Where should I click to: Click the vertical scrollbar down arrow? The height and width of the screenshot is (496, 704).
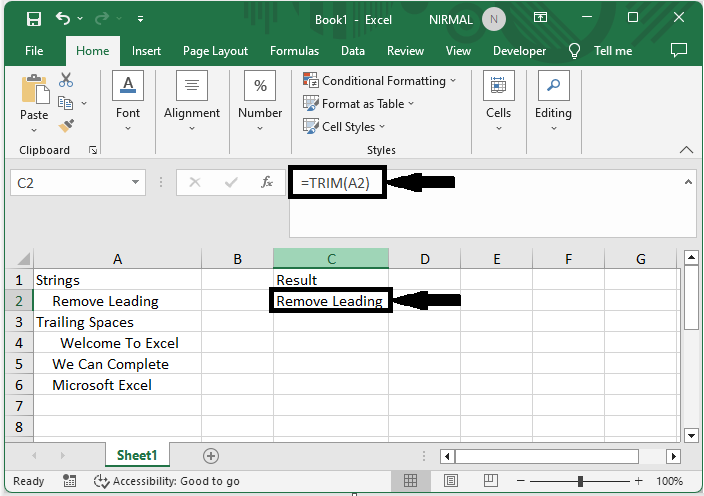pyautogui.click(x=691, y=435)
